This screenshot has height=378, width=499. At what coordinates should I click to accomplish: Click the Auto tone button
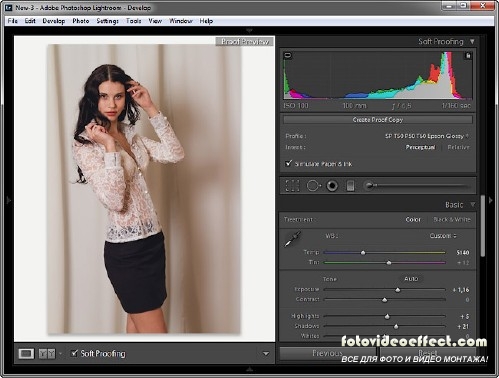click(411, 279)
